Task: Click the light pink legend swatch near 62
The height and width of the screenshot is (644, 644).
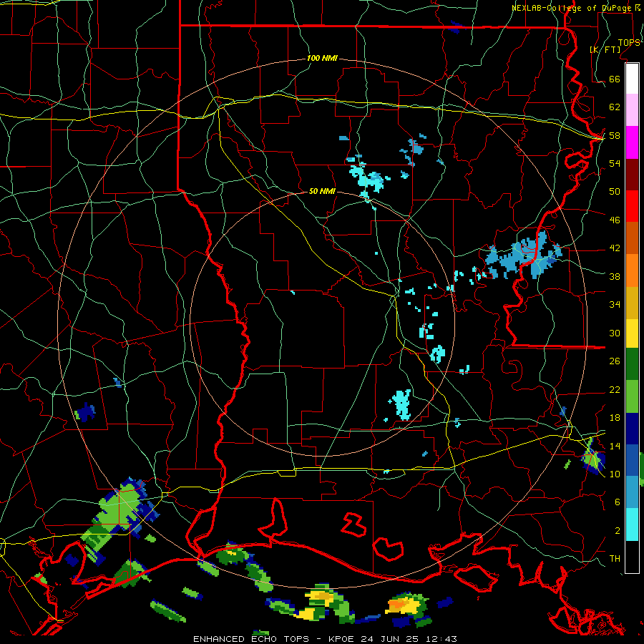Action: click(632, 110)
